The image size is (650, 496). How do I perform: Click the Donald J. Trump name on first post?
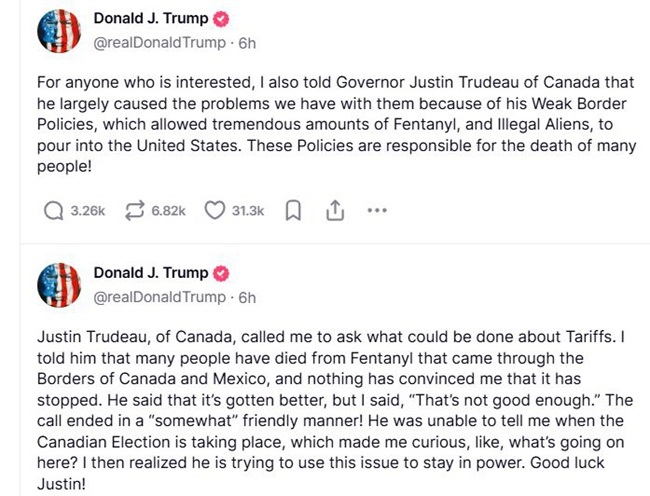150,19
